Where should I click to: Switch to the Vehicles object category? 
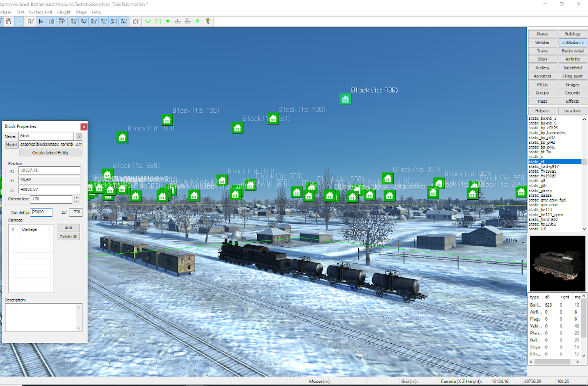pos(542,42)
